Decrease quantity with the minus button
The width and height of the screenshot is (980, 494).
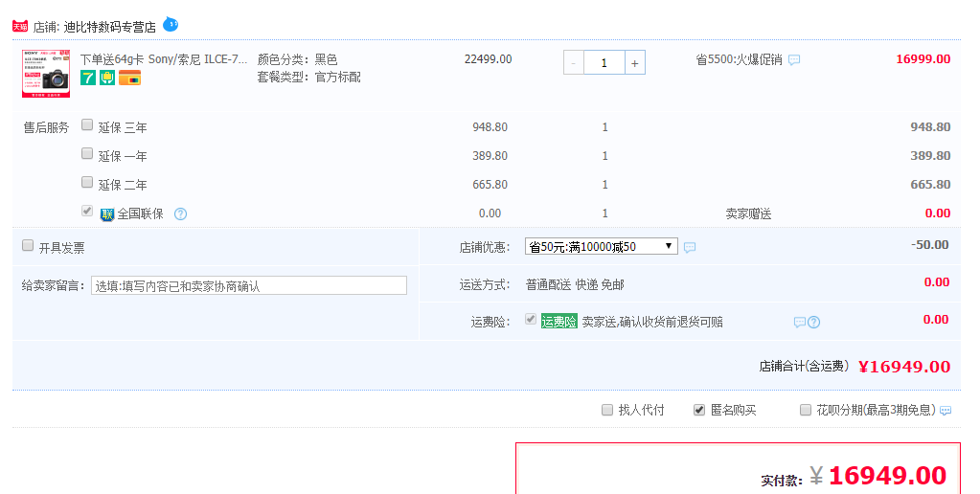pyautogui.click(x=574, y=63)
